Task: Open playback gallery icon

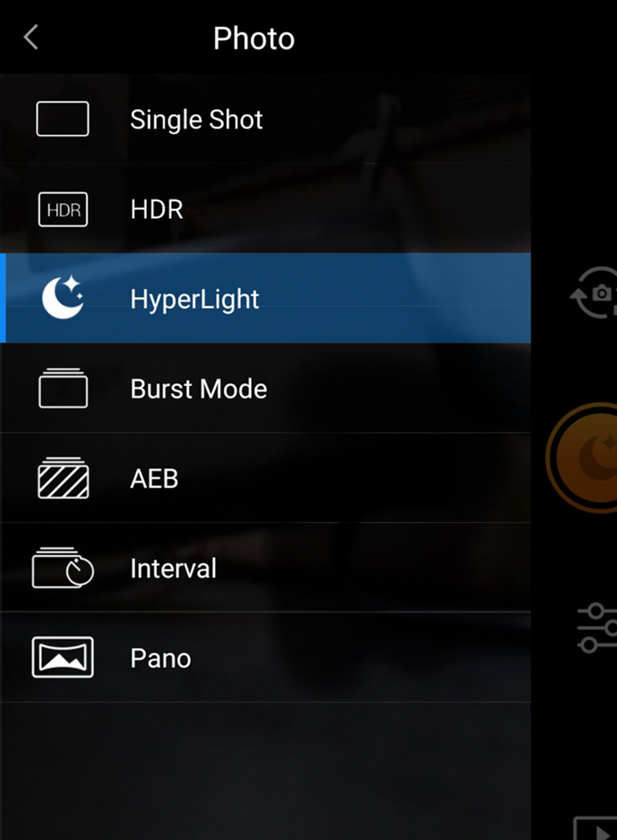Action: (595, 828)
